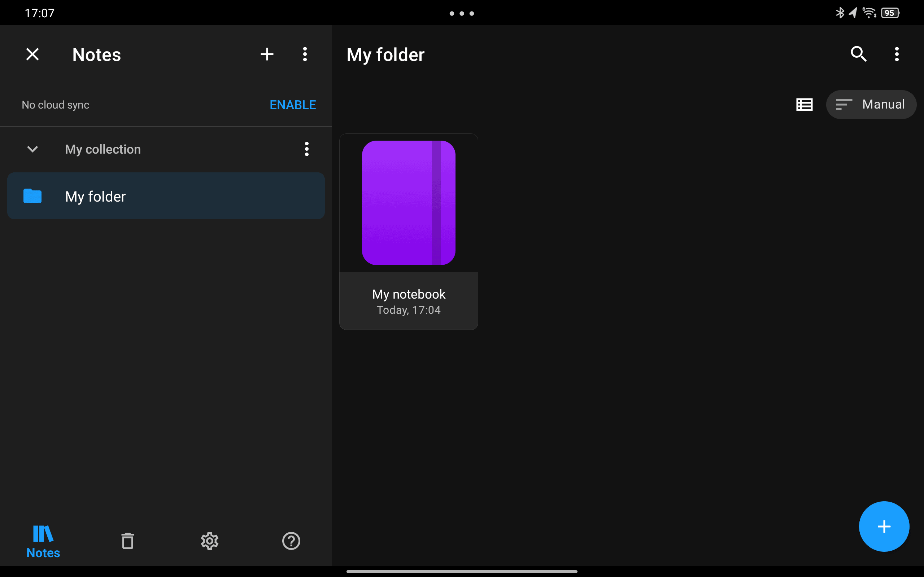Click the more options menu in Notes header
Viewport: 924px width, 577px height.
305,54
